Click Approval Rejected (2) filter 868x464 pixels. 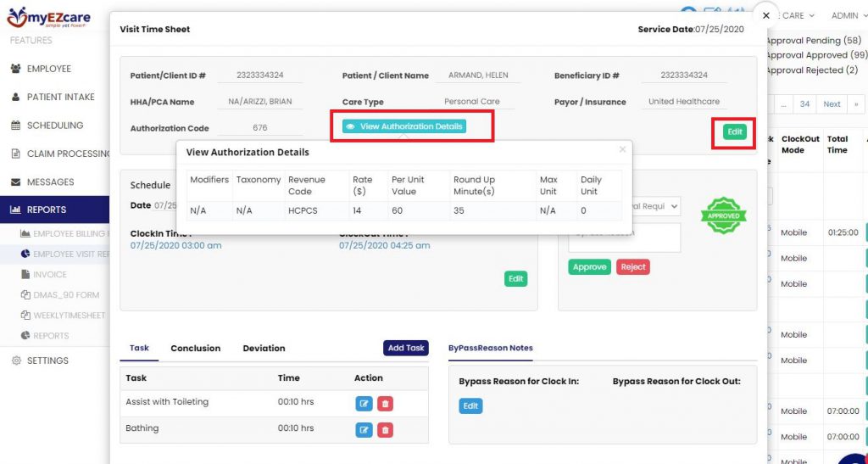point(811,70)
